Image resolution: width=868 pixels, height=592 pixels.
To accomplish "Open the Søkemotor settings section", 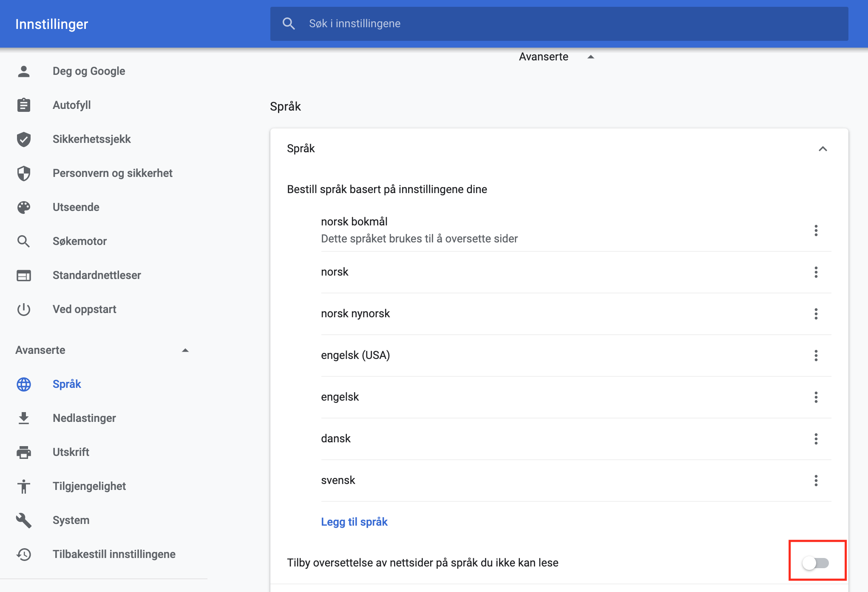I will 79,241.
